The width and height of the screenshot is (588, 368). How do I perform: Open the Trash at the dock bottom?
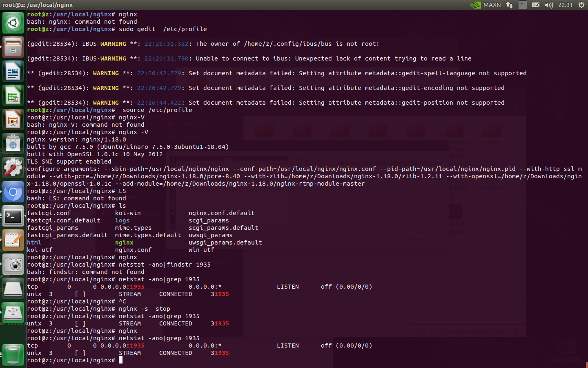[13, 355]
